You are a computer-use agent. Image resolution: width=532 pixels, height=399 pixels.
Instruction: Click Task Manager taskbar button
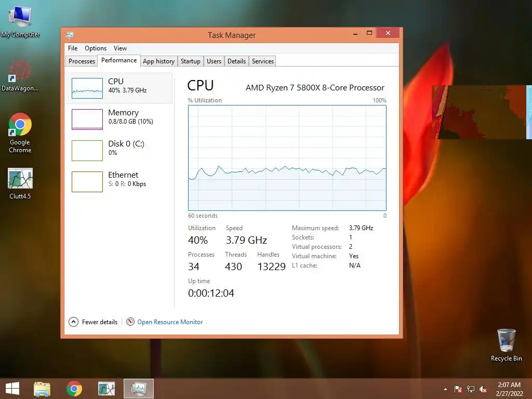pos(138,389)
